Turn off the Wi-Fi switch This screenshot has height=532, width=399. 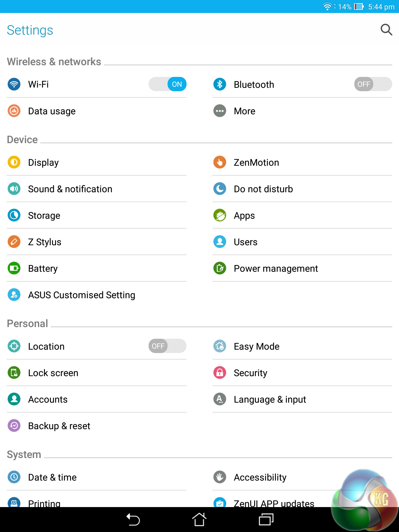[x=168, y=84]
